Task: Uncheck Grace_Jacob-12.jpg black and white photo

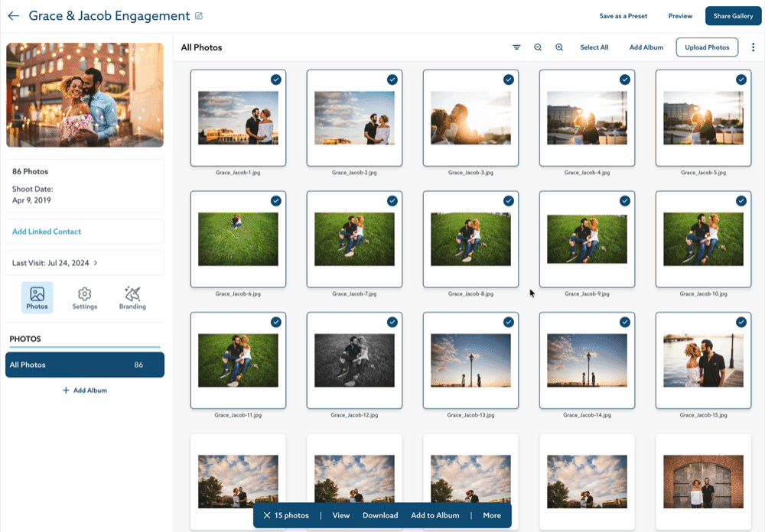Action: click(x=392, y=322)
